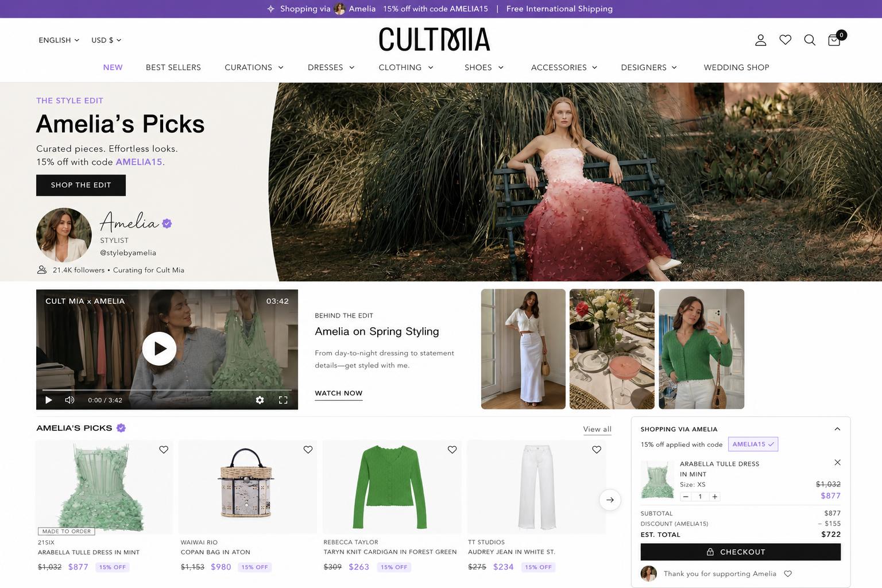Image resolution: width=882 pixels, height=588 pixels.
Task: Favorite the Arabella Tulle Dress product
Action: (164, 450)
